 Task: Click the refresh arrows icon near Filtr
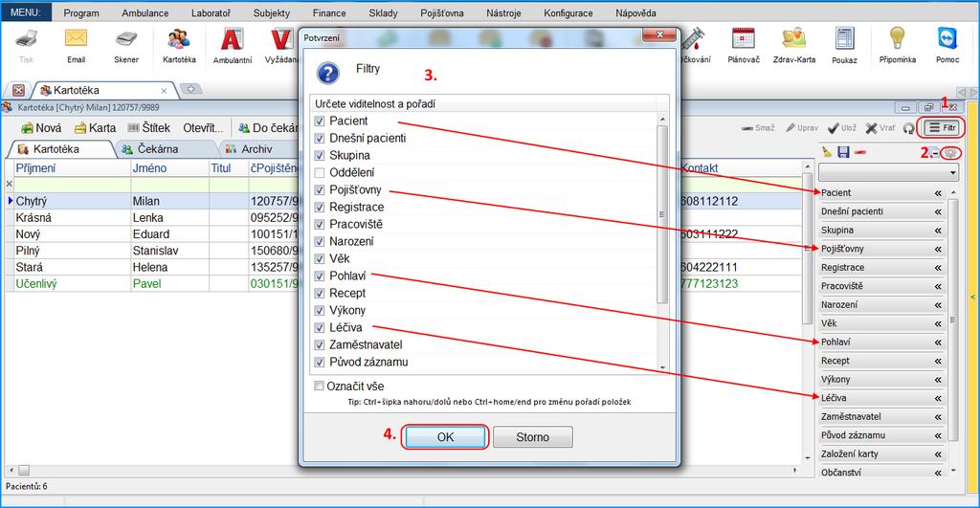pos(909,128)
